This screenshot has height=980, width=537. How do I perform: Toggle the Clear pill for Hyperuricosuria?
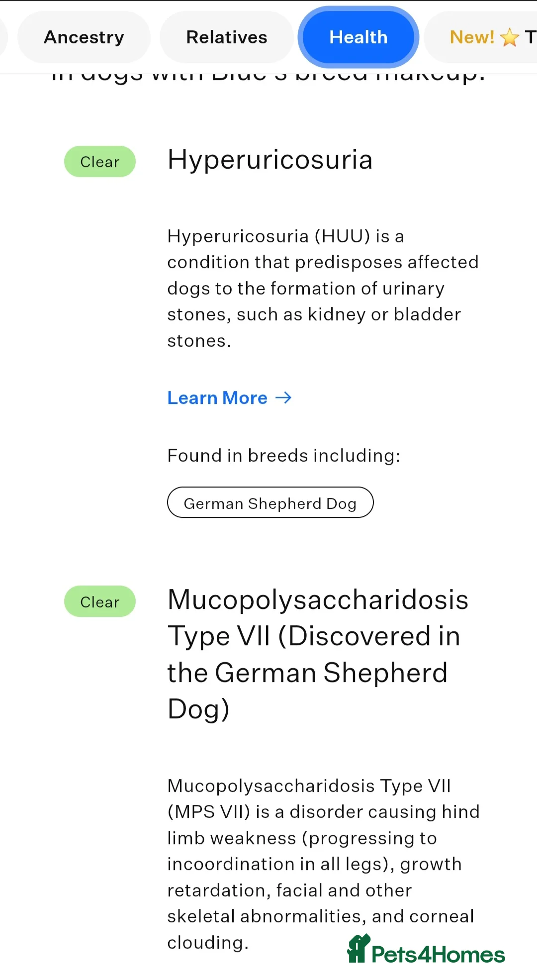pyautogui.click(x=99, y=161)
